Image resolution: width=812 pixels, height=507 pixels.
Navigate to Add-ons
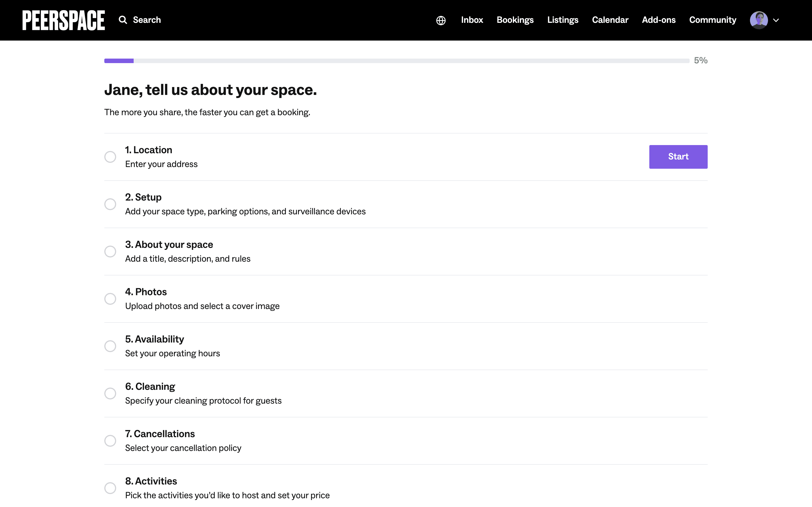coord(658,20)
